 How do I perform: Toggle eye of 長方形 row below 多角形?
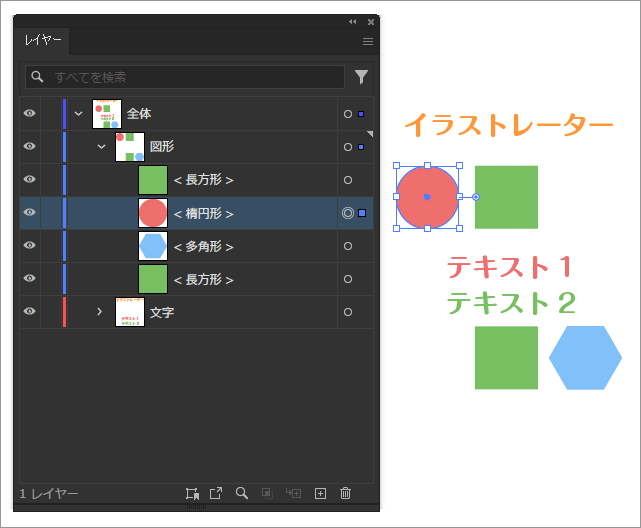(29, 278)
